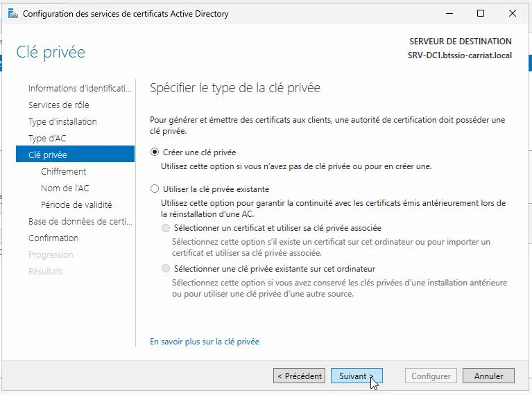Select 'Utiliser la clé privée existante' option
532x395 pixels.
click(x=155, y=188)
